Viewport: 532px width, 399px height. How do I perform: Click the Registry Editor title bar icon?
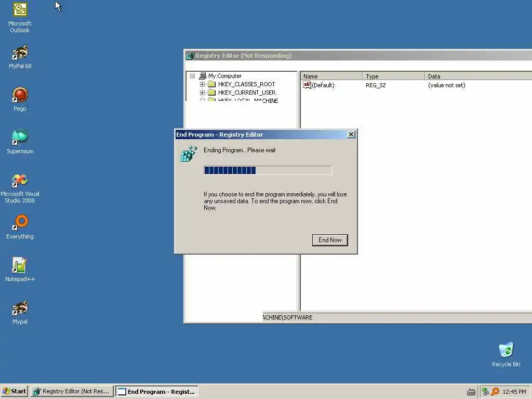pos(190,56)
